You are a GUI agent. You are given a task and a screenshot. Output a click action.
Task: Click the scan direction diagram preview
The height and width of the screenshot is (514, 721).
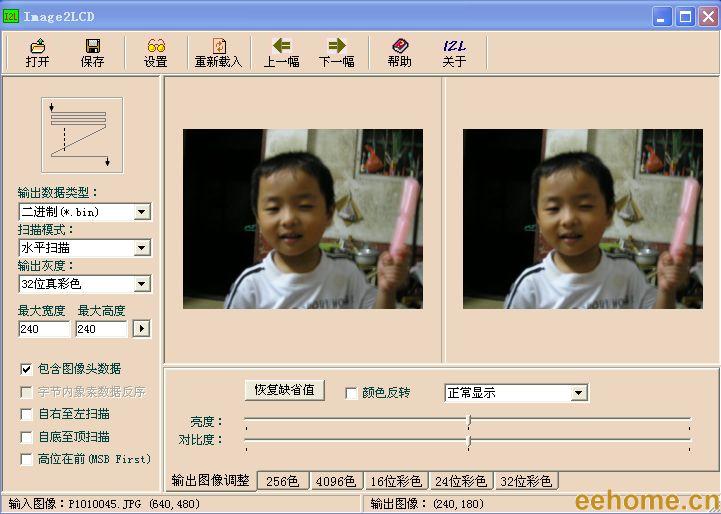(82, 135)
